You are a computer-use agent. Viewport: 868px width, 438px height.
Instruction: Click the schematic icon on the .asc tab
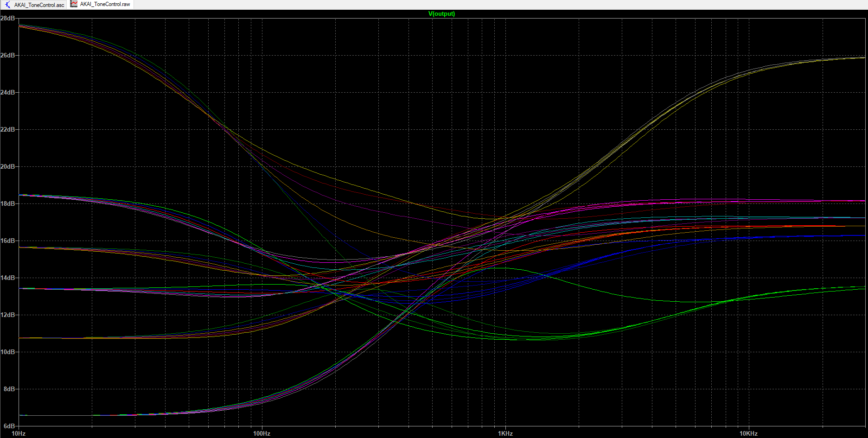(7, 5)
